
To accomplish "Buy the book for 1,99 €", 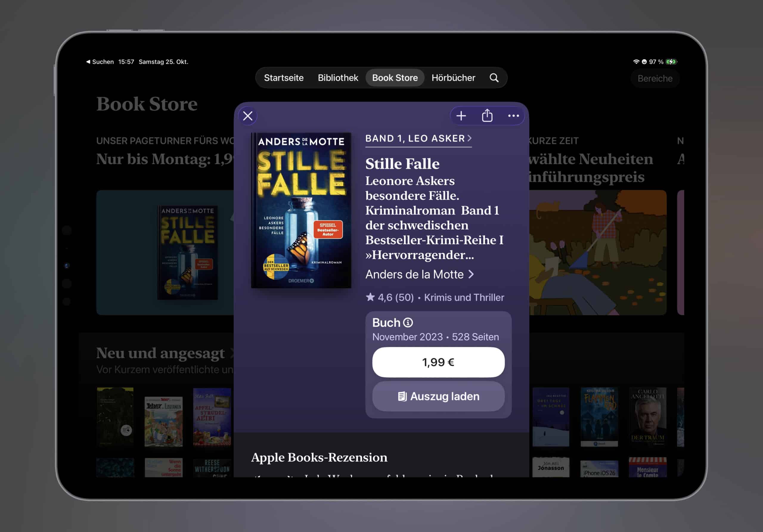I will [438, 362].
